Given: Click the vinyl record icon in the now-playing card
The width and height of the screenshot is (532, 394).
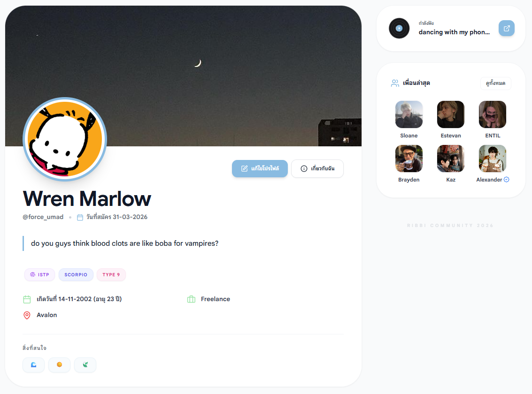Looking at the screenshot, I should click(399, 29).
